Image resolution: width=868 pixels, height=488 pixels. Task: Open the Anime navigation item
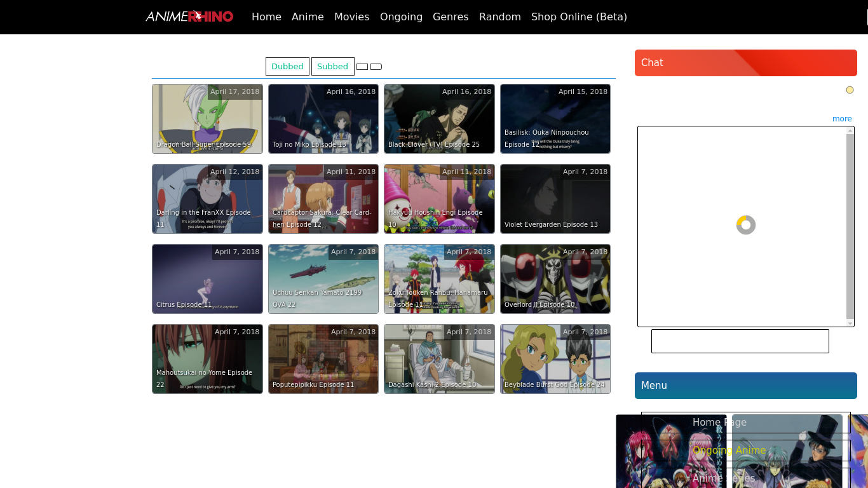pos(308,17)
